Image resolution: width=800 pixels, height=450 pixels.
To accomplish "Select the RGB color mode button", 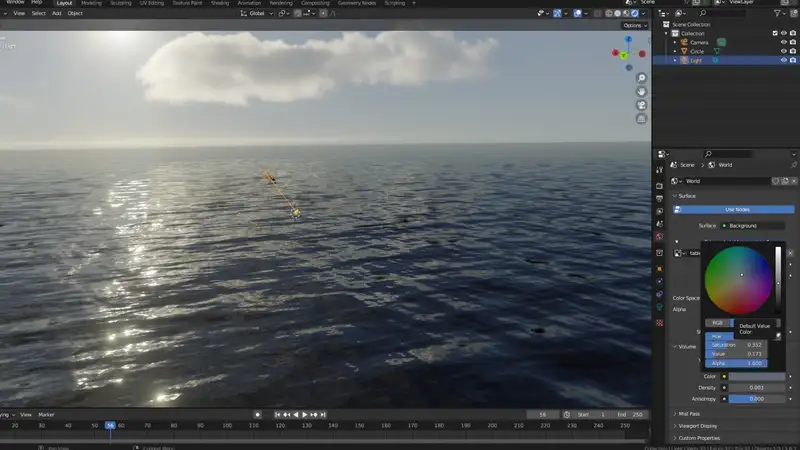I will [716, 323].
